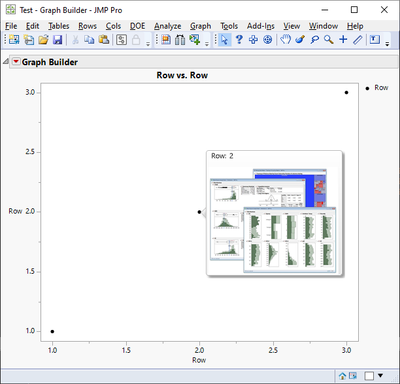The height and width of the screenshot is (384, 400).
Task: Click the Row vs. Row graph title
Action: point(182,75)
